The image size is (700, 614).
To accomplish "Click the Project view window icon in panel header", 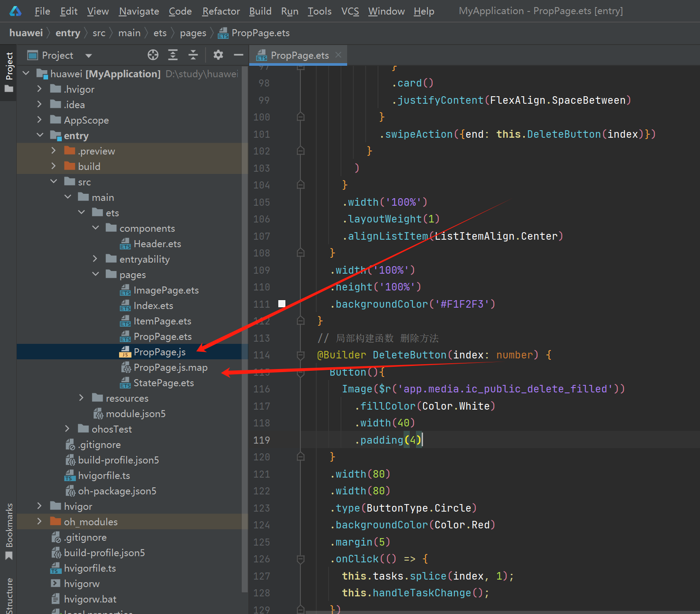I will (33, 55).
